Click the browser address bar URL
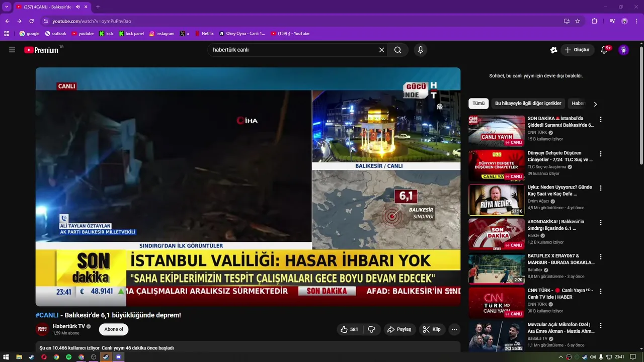This screenshot has width=644, height=362. point(92,21)
